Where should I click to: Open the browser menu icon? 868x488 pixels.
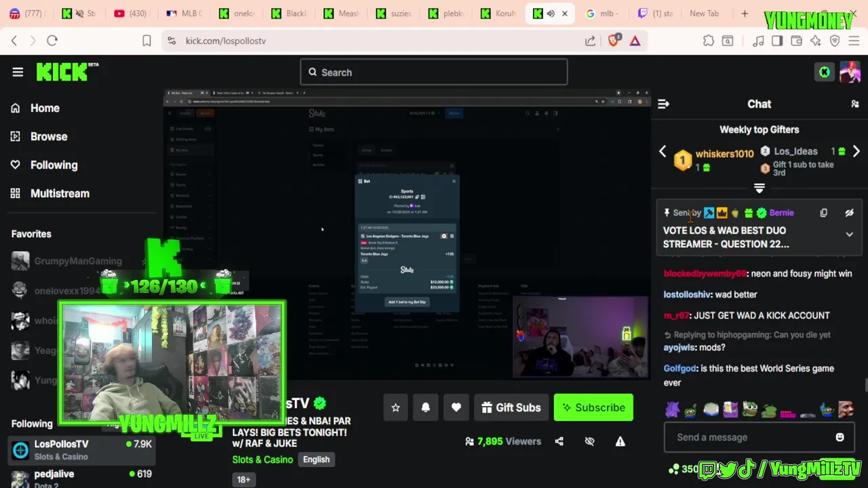point(854,41)
